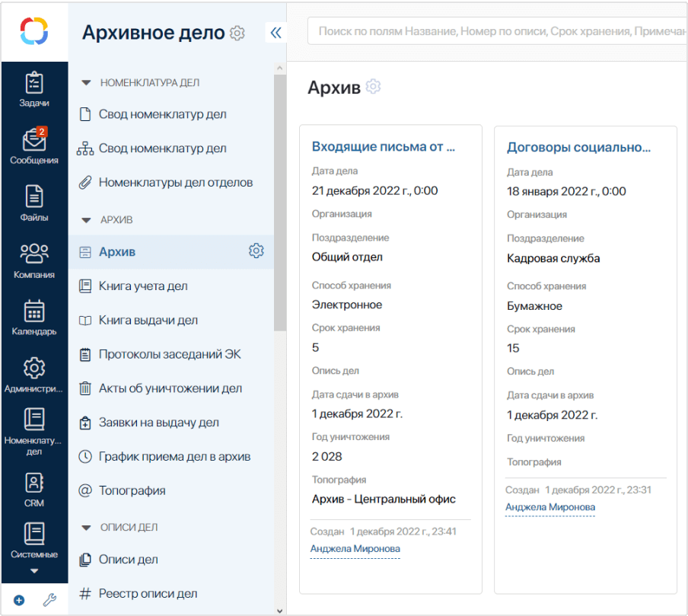Open the Файлы section icon
The image size is (688, 616).
tap(34, 196)
